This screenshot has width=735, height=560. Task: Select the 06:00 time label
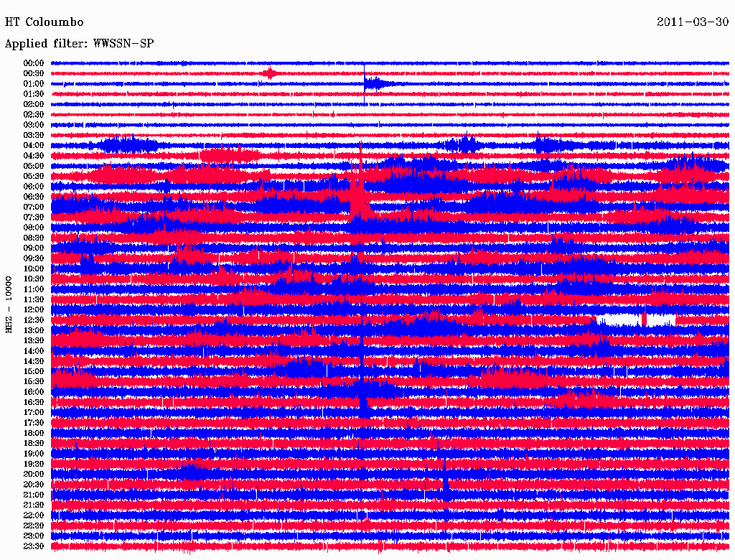[33, 186]
